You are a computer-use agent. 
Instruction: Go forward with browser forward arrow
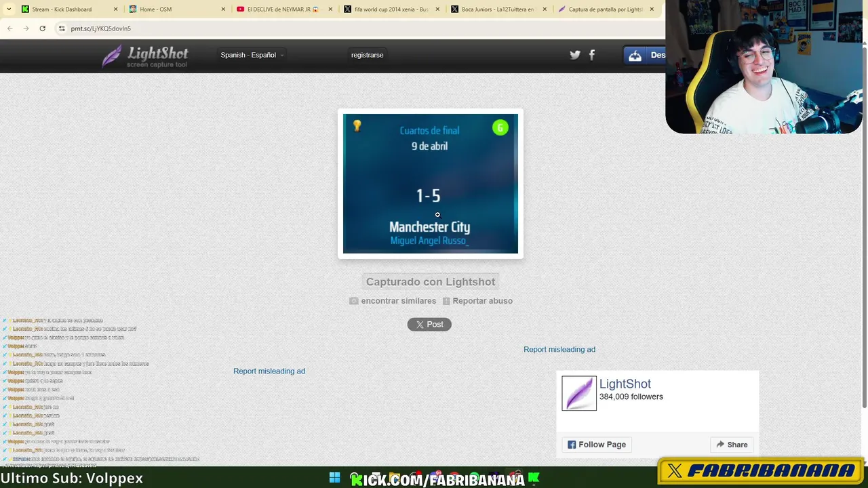[x=26, y=28]
